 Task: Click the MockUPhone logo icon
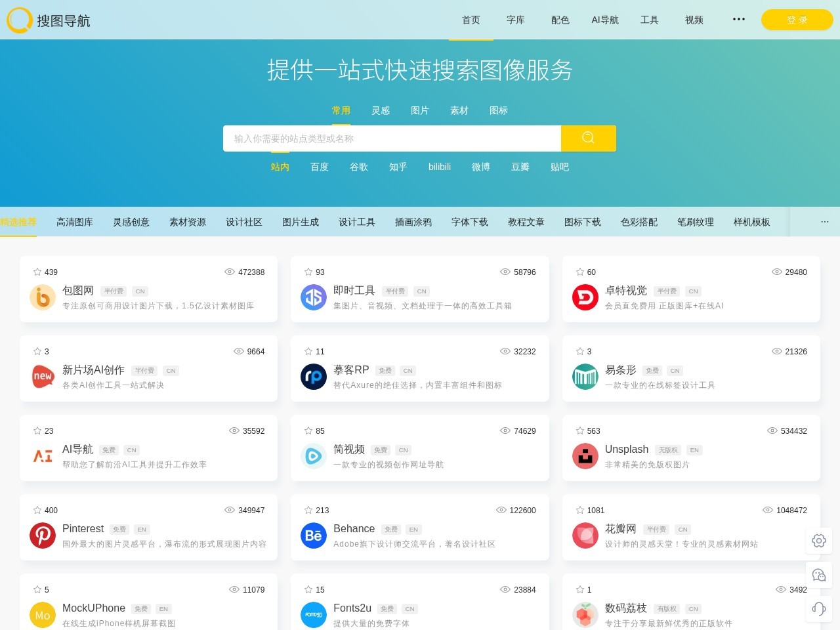(43, 615)
